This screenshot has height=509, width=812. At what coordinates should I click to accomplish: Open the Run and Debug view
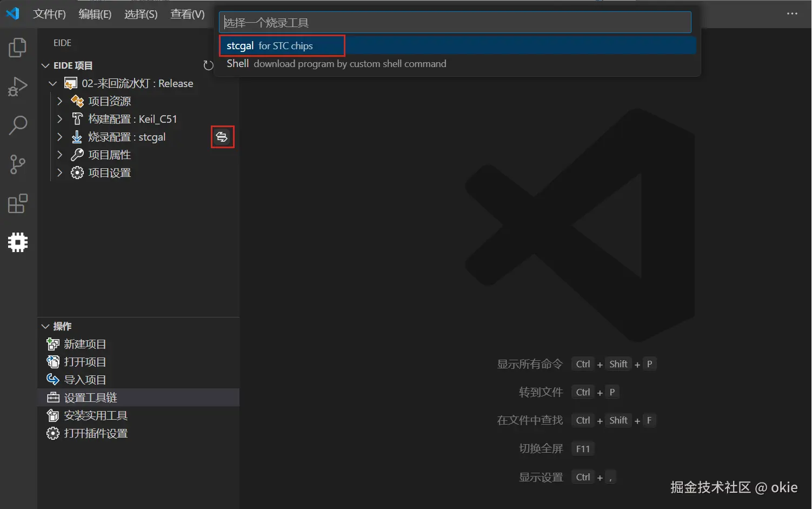pyautogui.click(x=18, y=87)
